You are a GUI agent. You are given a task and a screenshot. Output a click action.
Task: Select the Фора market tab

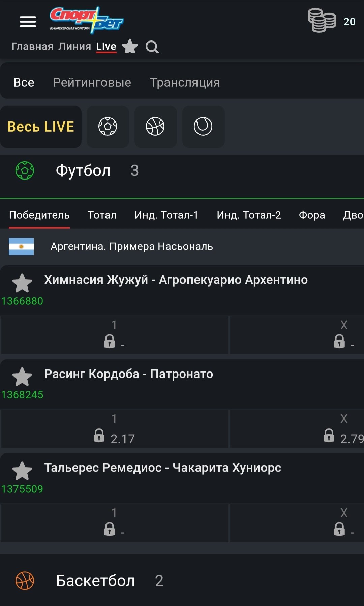coord(312,215)
